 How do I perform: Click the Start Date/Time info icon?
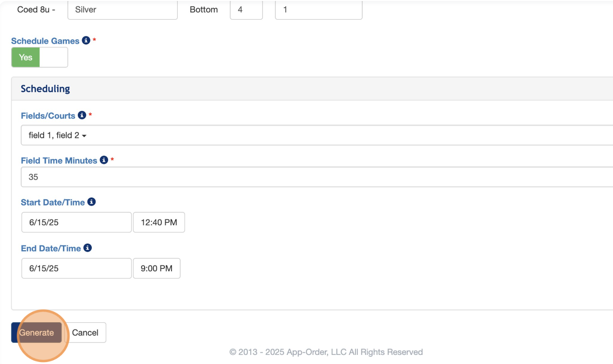[91, 202]
